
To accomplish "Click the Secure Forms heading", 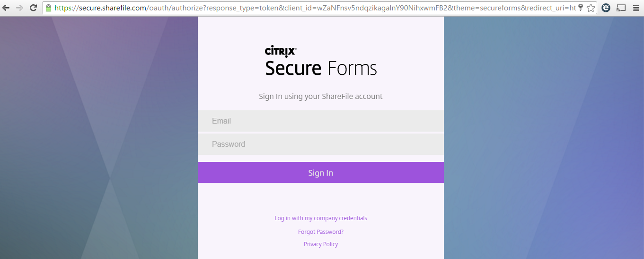I will click(x=321, y=68).
